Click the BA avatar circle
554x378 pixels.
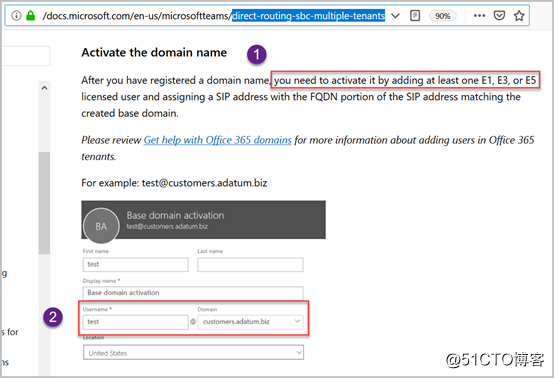click(x=101, y=226)
